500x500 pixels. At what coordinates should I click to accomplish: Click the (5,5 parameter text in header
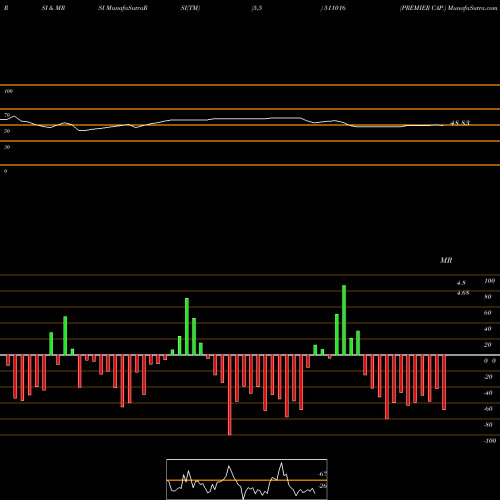coord(257,8)
